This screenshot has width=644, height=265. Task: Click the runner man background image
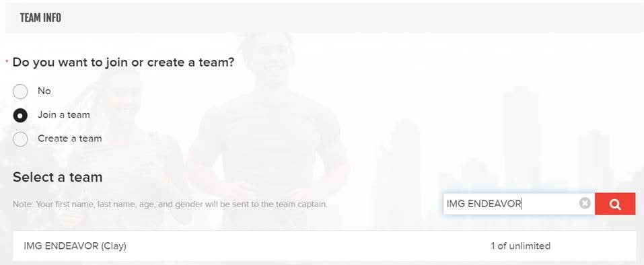point(267,127)
